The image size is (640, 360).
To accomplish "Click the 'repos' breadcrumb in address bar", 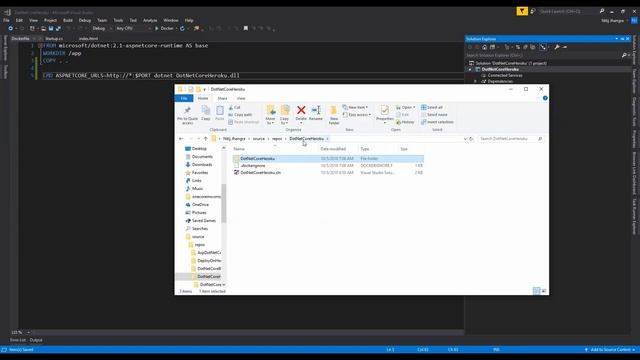I will point(277,139).
